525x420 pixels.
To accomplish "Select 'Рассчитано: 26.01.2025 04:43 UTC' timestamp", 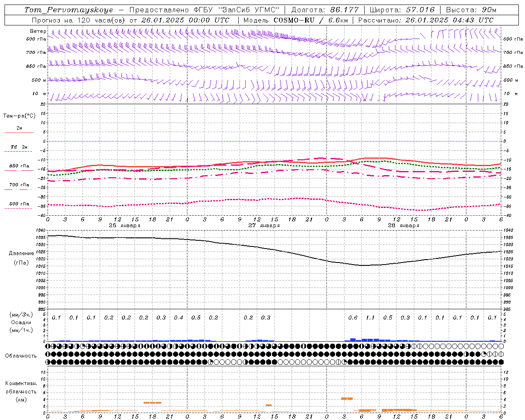I will (x=426, y=20).
